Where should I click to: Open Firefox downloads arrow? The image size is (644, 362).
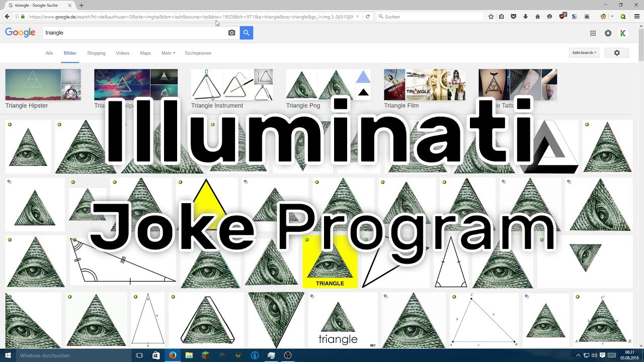click(525, 17)
